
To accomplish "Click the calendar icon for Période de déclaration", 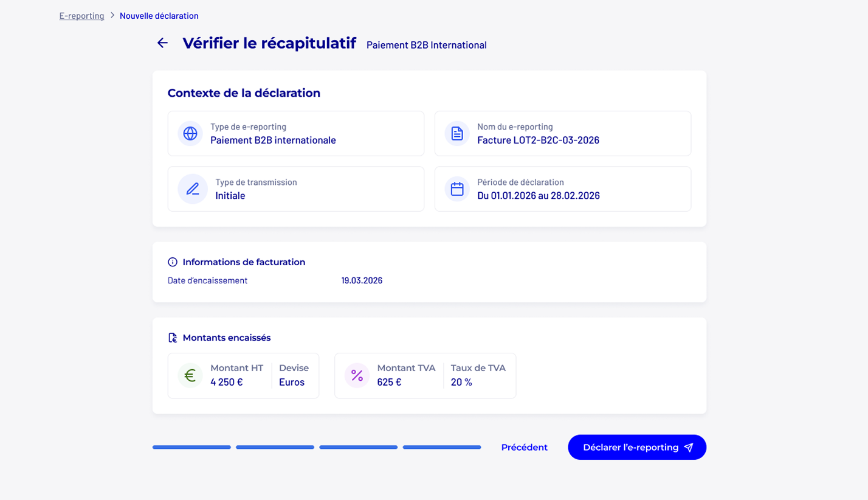I will (457, 189).
